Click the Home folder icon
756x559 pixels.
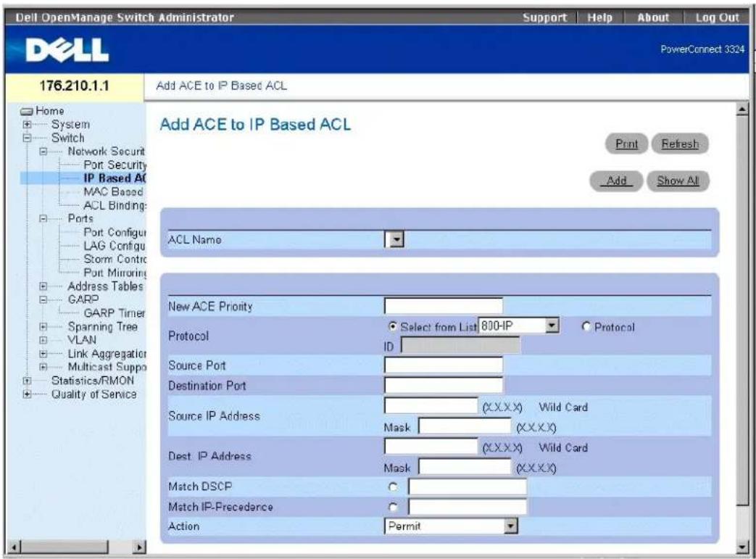(x=27, y=112)
